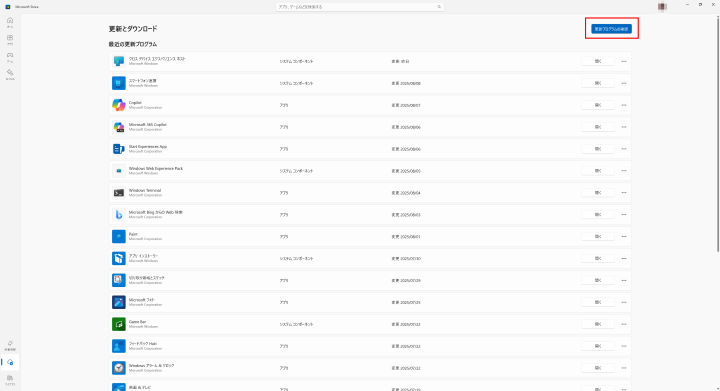The image size is (720, 391).
Task: Select the "Start Experiences App" name text
Action: click(x=148, y=146)
